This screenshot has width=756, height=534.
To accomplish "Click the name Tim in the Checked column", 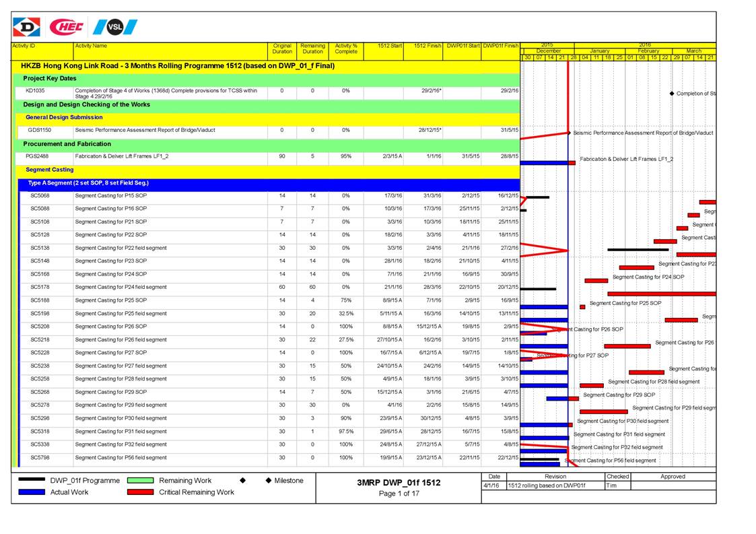I will (611, 486).
